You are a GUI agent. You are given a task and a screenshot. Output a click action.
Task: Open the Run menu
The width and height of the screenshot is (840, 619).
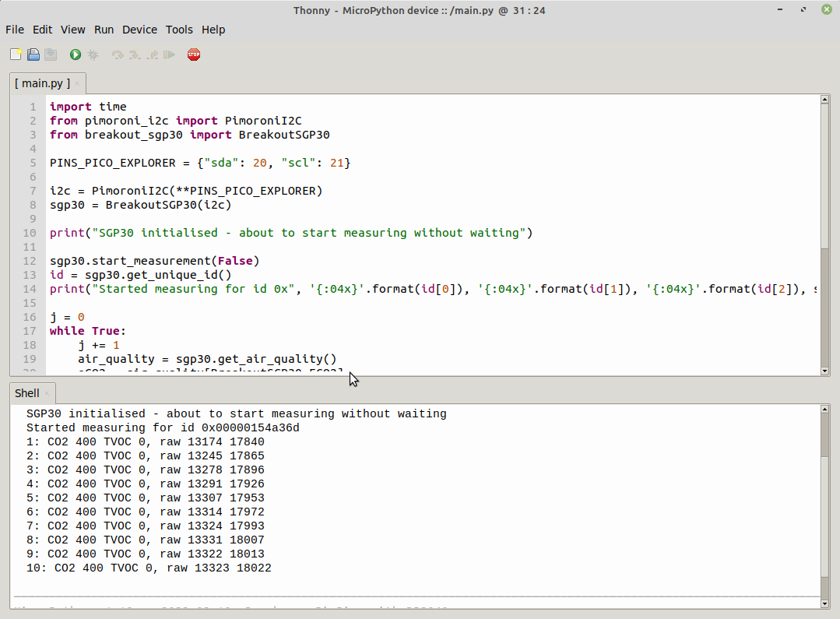click(104, 30)
